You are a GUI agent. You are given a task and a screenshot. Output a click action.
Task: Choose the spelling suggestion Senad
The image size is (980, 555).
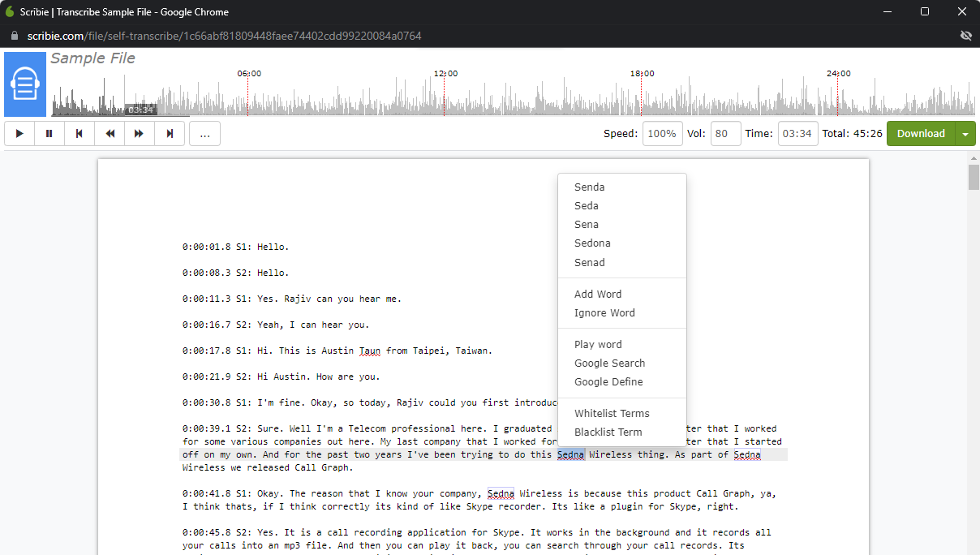coord(622,263)
